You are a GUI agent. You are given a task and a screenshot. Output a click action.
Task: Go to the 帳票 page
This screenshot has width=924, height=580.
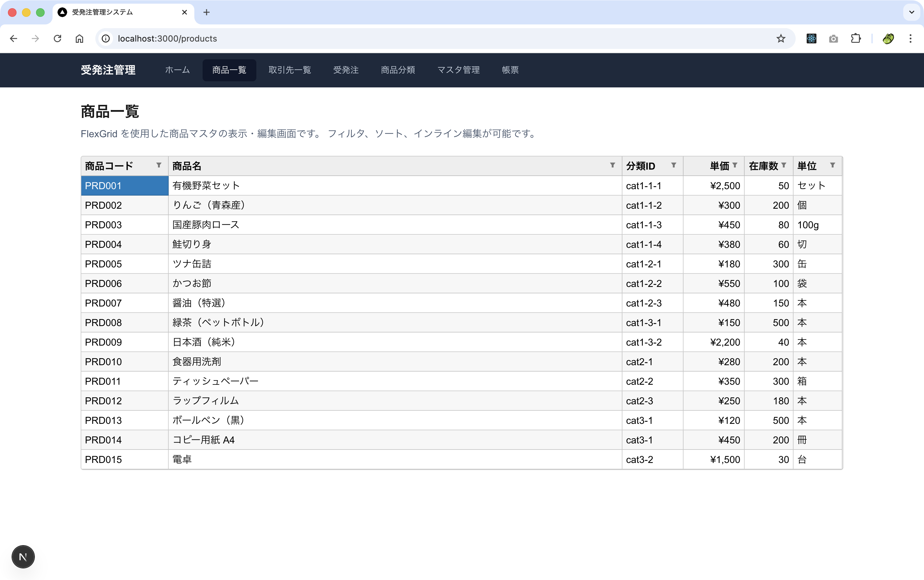click(x=509, y=70)
